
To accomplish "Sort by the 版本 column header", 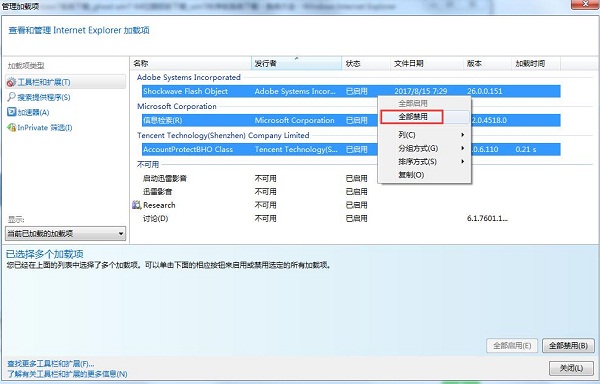I will click(488, 63).
